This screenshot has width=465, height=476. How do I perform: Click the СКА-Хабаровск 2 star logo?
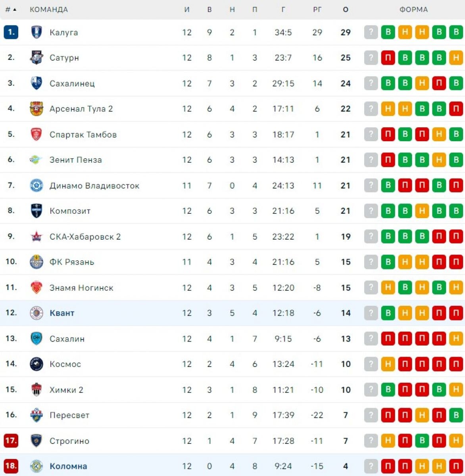37,236
